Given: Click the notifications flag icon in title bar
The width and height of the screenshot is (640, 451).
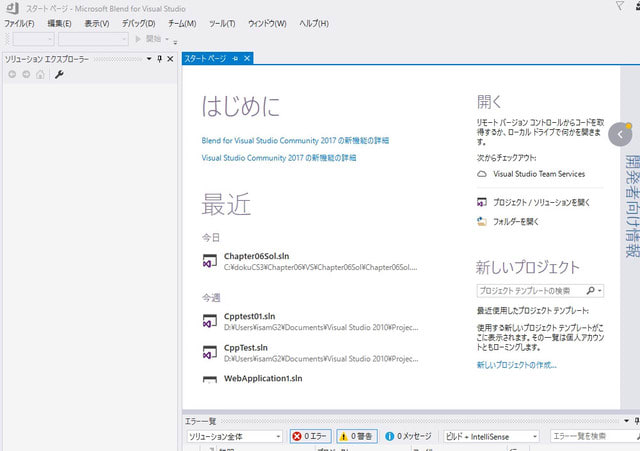Looking at the screenshot, I should pyautogui.click(x=620, y=6).
